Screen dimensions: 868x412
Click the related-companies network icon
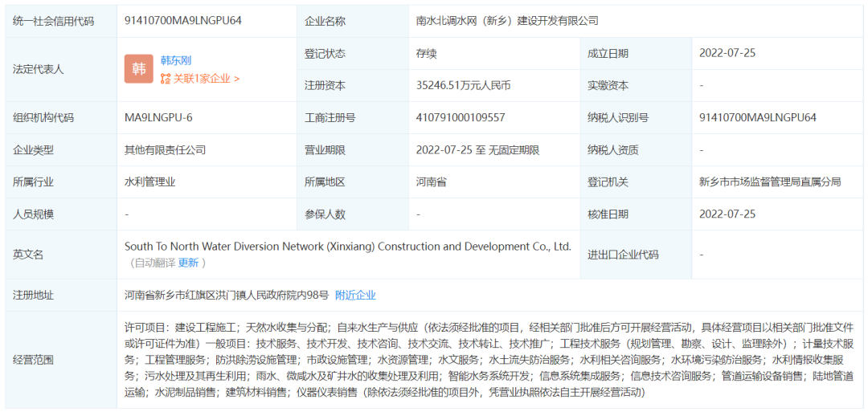(166, 79)
